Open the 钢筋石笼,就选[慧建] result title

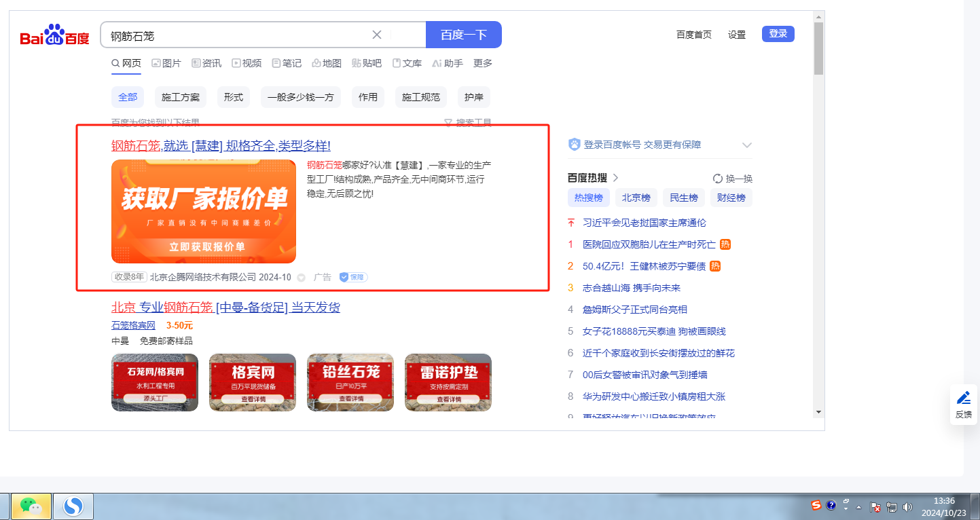click(x=221, y=145)
